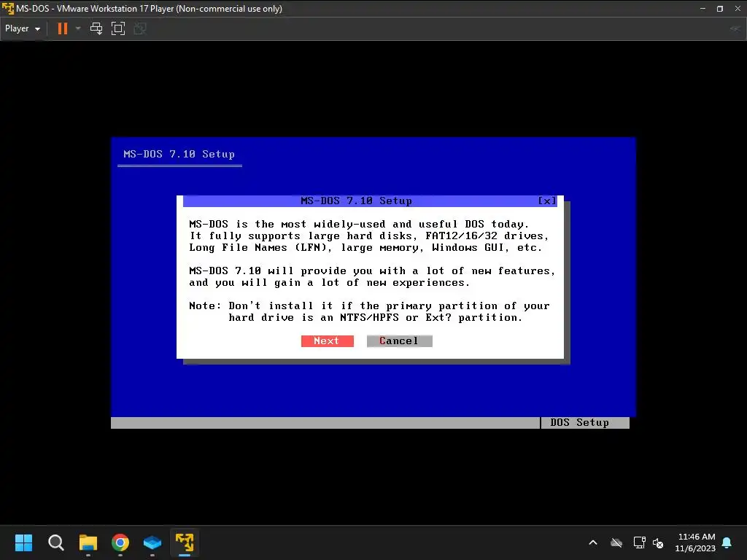The height and width of the screenshot is (560, 747).
Task: Select VMware Player taskbar icon
Action: pyautogui.click(x=185, y=542)
